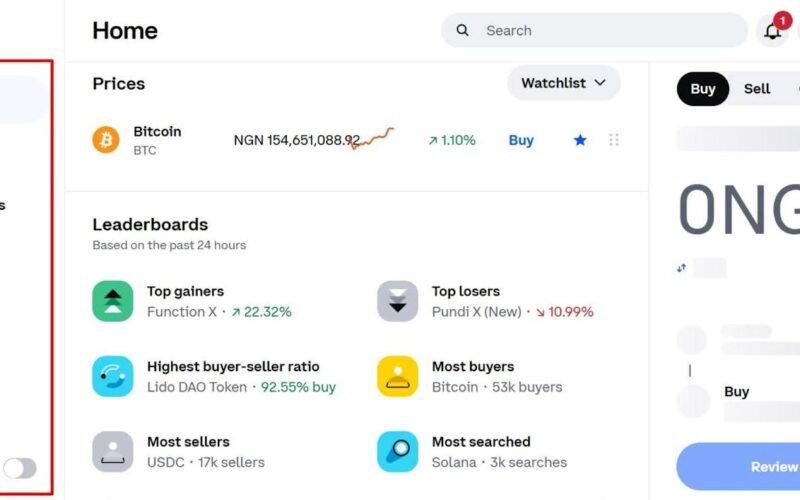The image size is (800, 500).
Task: Click the Bitcoin orange logo icon
Action: (106, 140)
